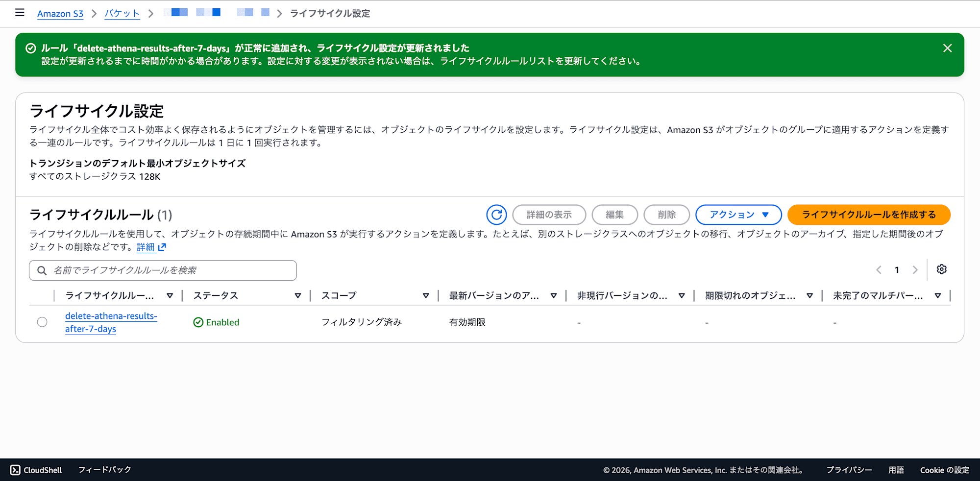980x481 pixels.
Task: Sort by 期限切れのオブジェ... column
Action: click(809, 295)
